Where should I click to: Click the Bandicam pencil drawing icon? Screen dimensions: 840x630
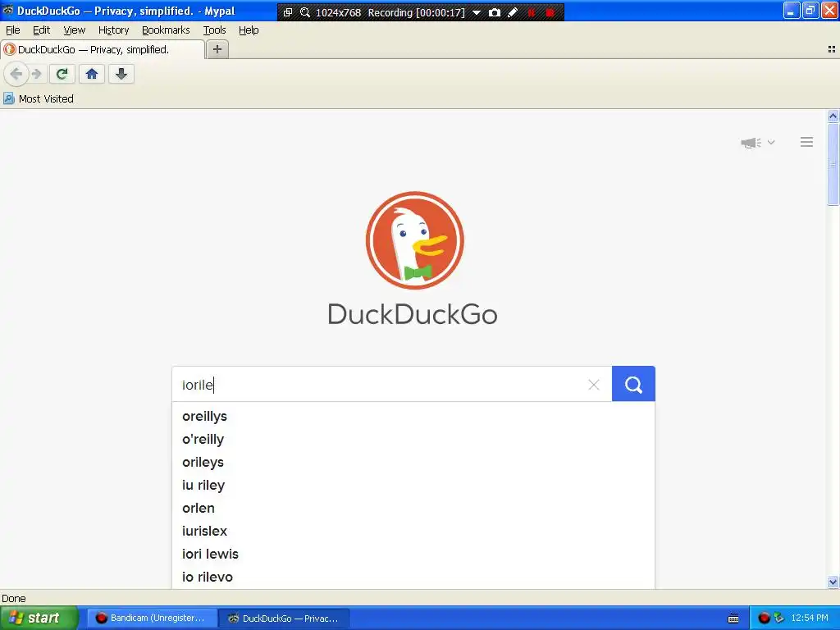(513, 12)
